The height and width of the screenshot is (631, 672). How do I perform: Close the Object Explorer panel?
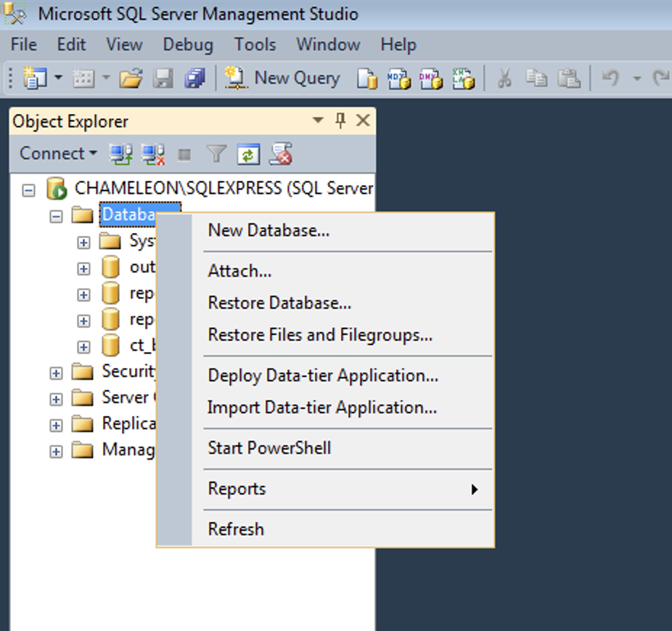pyautogui.click(x=363, y=121)
